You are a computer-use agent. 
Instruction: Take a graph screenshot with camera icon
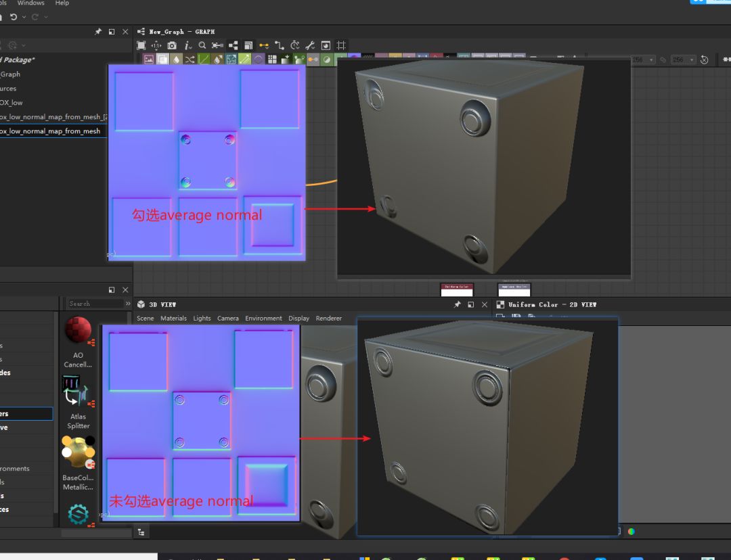click(172, 45)
